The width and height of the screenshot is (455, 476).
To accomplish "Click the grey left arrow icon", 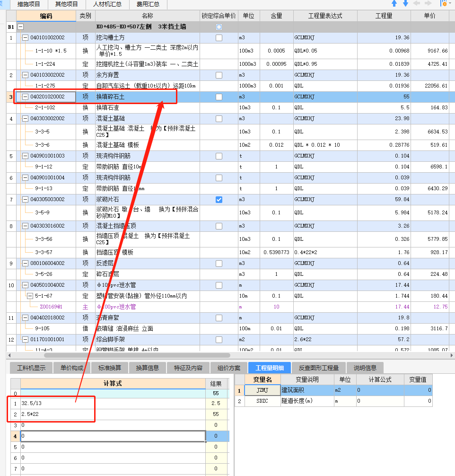I will pyautogui.click(x=416, y=3).
